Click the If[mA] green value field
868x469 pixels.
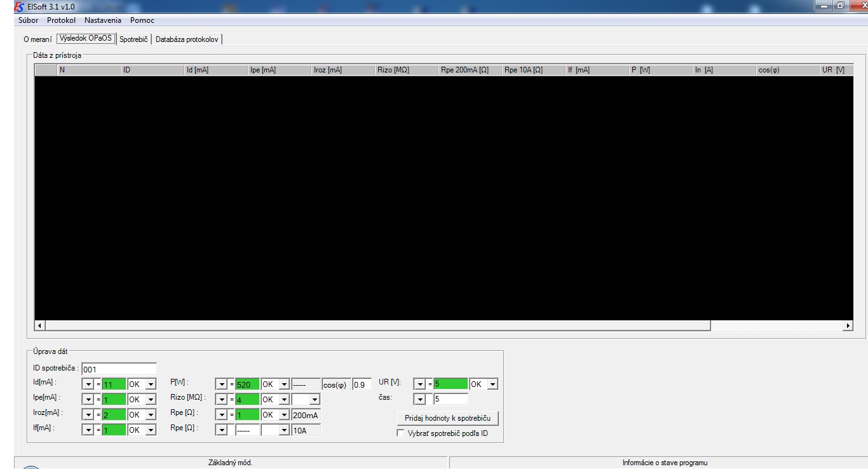coord(114,430)
